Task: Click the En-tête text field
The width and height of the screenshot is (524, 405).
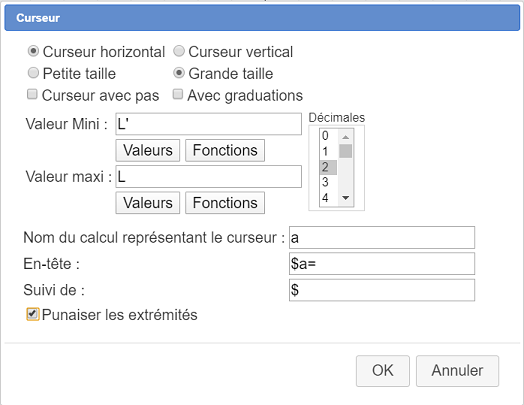Action: (x=382, y=264)
